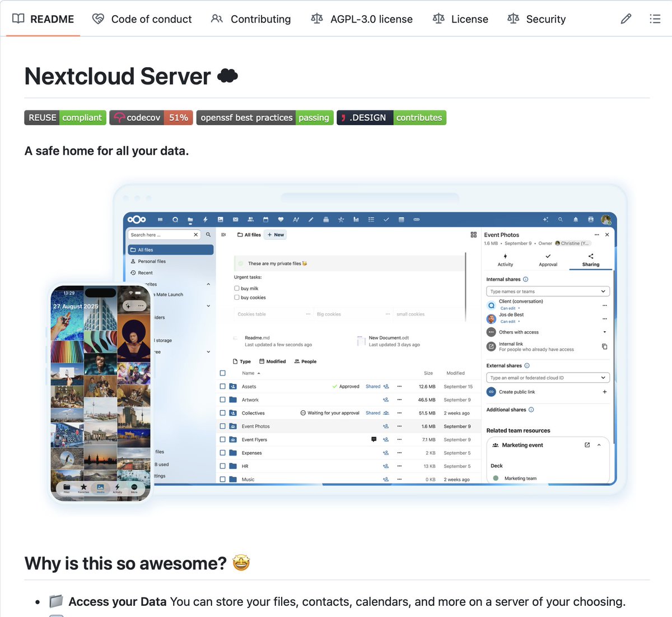Open the Notes pencil icon in Nextcloud header
672x617 pixels.
[x=311, y=220]
